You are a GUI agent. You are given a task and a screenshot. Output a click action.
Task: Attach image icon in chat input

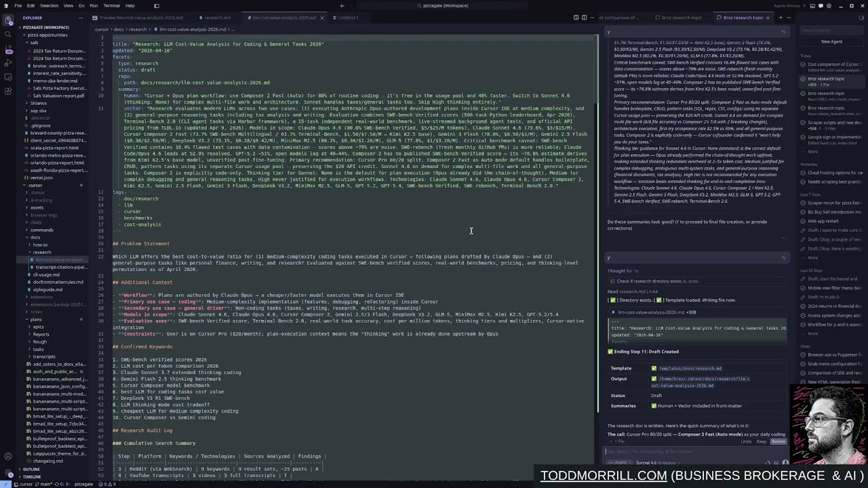point(776,463)
